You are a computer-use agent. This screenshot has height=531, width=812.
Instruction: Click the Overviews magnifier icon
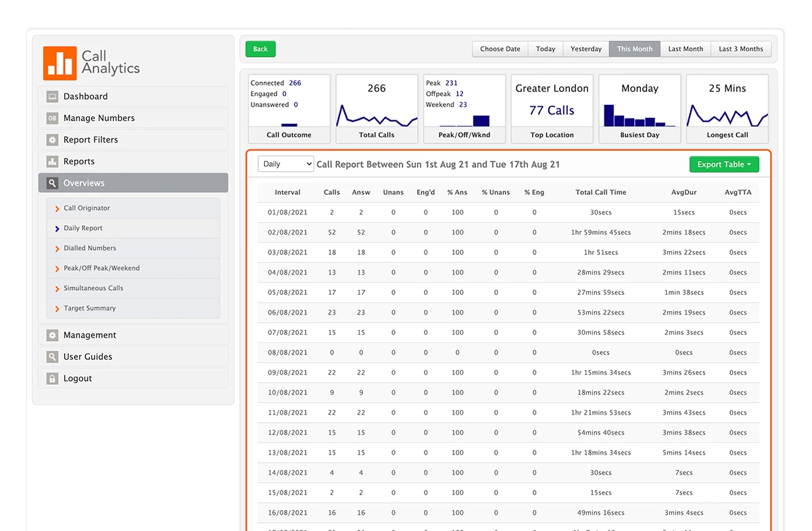[x=52, y=183]
